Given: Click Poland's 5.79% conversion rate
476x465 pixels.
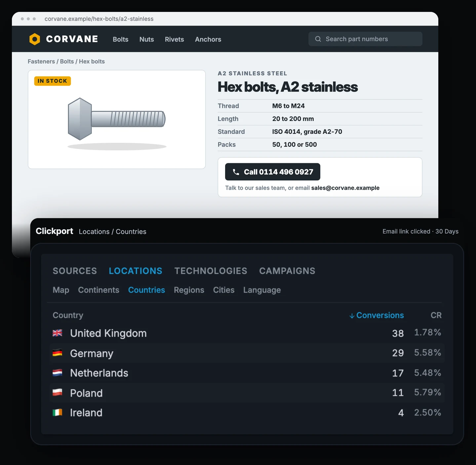Looking at the screenshot, I should tap(428, 392).
